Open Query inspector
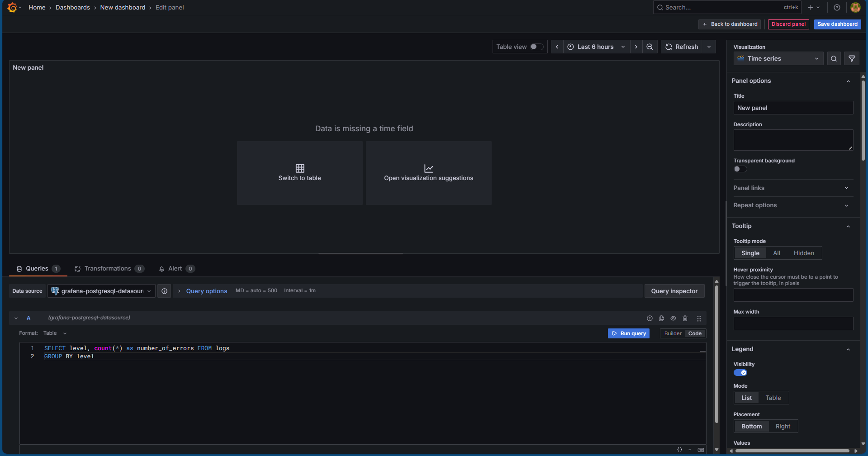This screenshot has width=868, height=456. click(x=674, y=291)
